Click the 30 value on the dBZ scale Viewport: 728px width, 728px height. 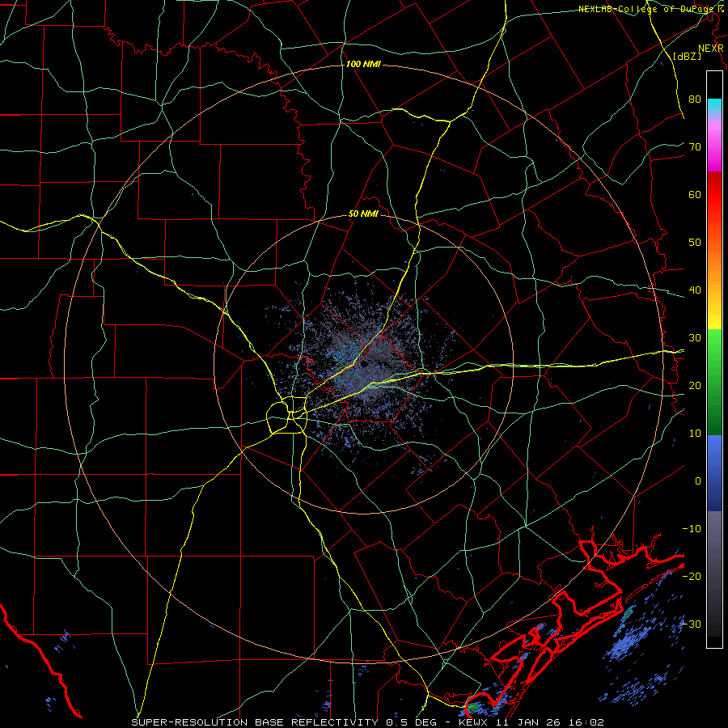695,337
